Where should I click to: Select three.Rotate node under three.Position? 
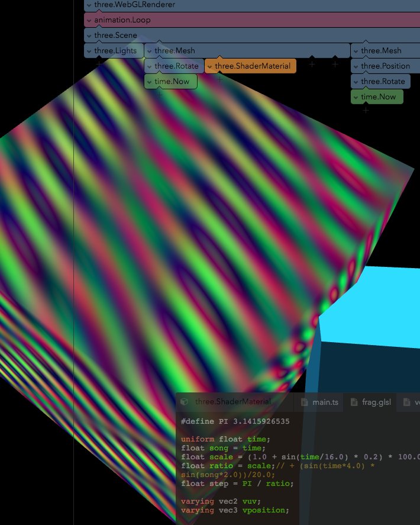point(380,82)
